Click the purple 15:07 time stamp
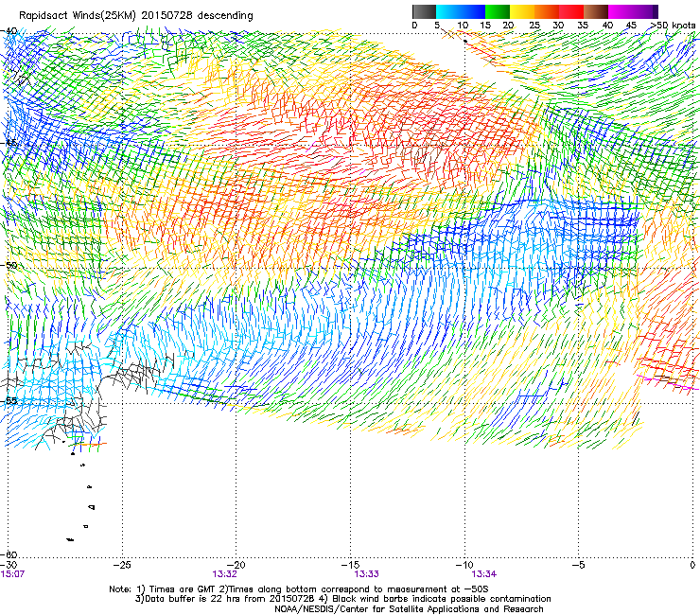This screenshot has width=700, height=615. 12,573
